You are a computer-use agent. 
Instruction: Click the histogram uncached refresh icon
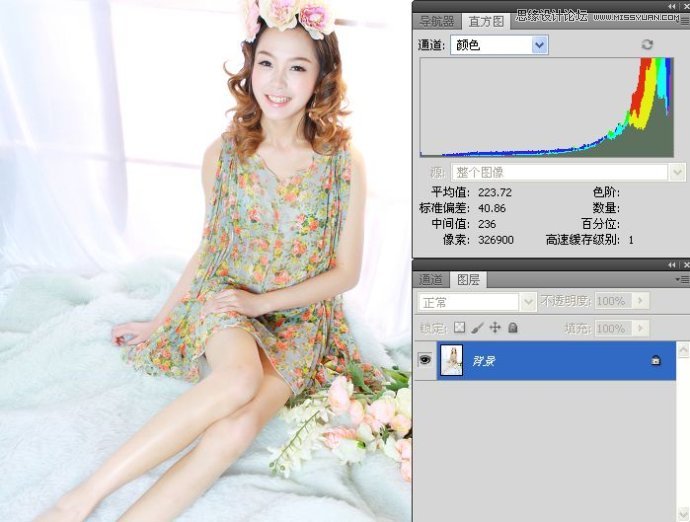pos(647,44)
